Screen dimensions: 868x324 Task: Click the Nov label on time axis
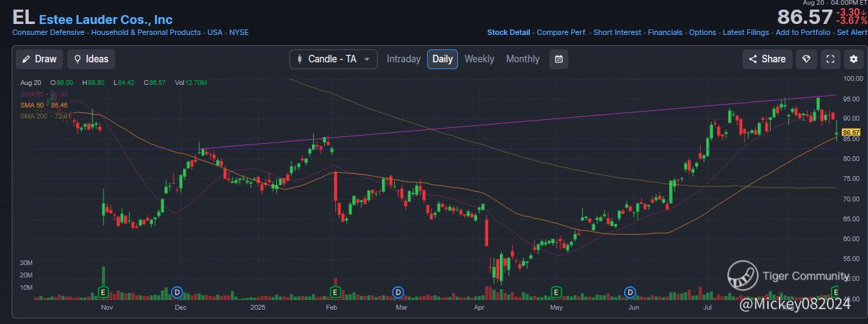[x=106, y=308]
